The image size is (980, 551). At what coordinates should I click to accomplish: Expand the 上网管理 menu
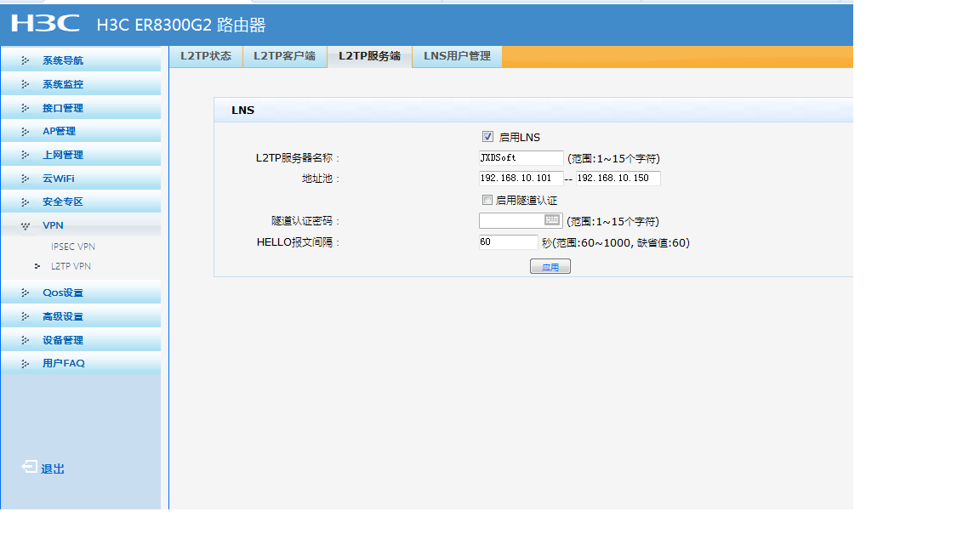pyautogui.click(x=81, y=155)
